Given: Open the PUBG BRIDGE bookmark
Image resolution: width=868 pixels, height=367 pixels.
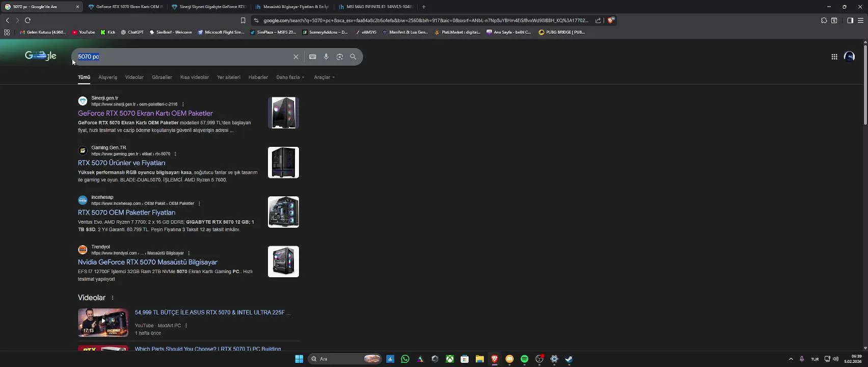Looking at the screenshot, I should click(562, 32).
